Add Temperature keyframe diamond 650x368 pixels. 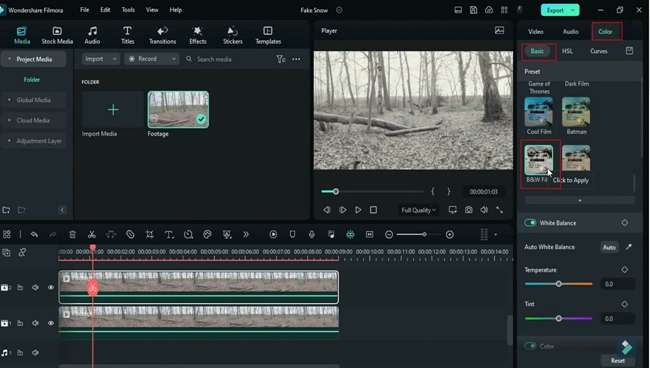(624, 270)
